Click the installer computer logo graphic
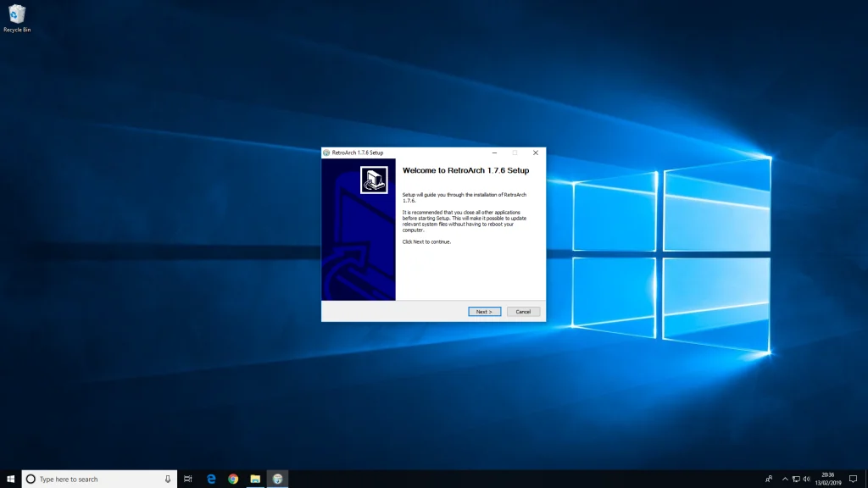Viewport: 868px width, 488px height. tap(374, 180)
